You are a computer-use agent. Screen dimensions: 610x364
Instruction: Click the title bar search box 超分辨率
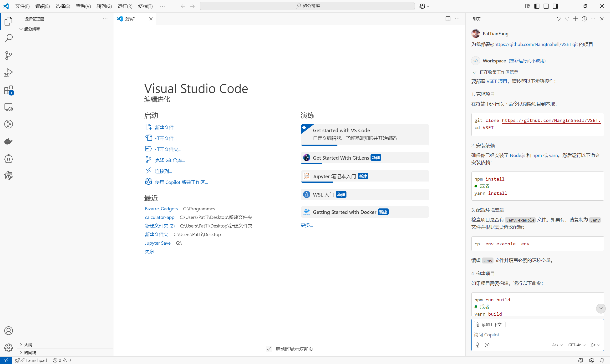point(307,6)
